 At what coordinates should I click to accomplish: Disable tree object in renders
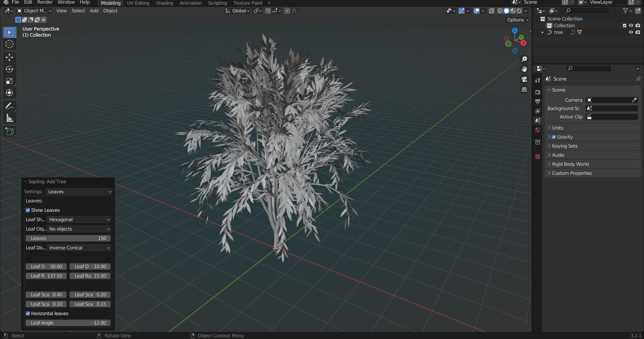coord(638,32)
